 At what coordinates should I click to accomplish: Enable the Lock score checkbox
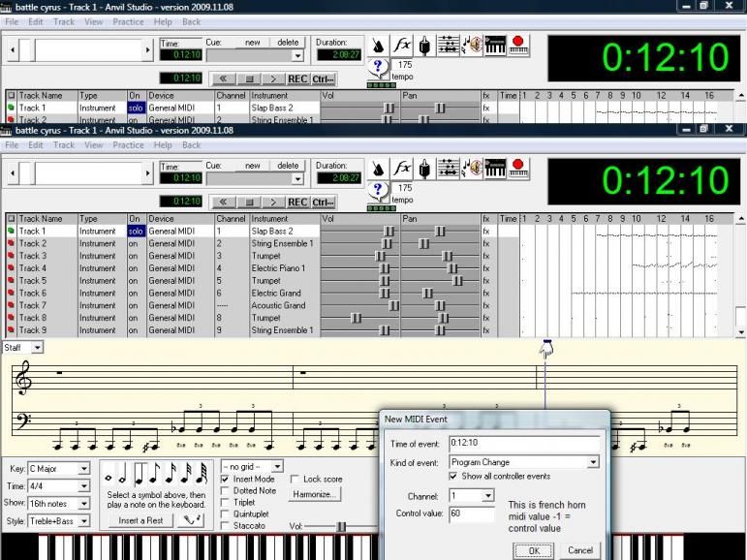295,479
